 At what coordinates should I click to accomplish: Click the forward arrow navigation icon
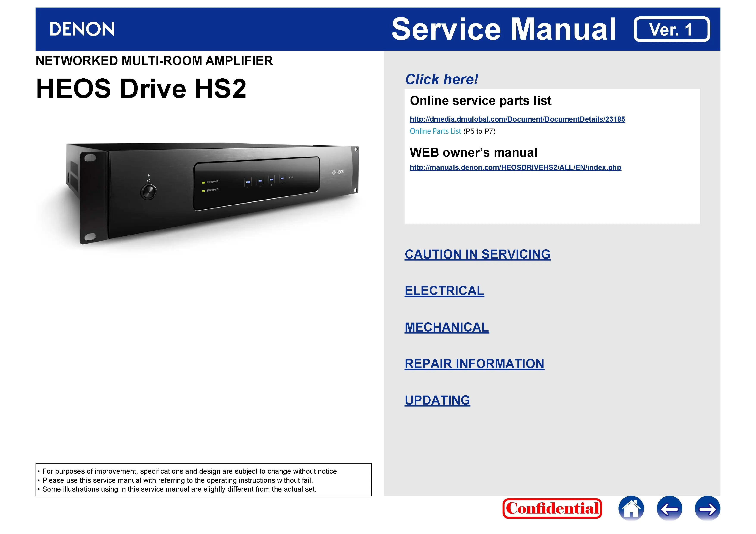707,508
